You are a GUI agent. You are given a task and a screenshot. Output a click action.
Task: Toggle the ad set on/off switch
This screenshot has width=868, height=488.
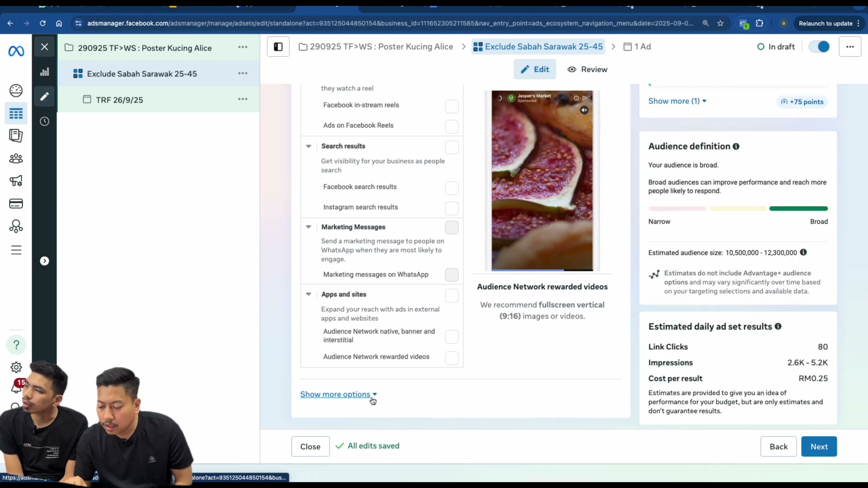819,47
